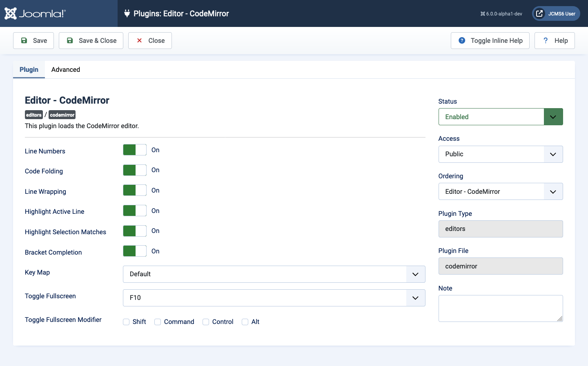Toggle off Line Numbers
The width and height of the screenshot is (588, 366).
pos(134,150)
